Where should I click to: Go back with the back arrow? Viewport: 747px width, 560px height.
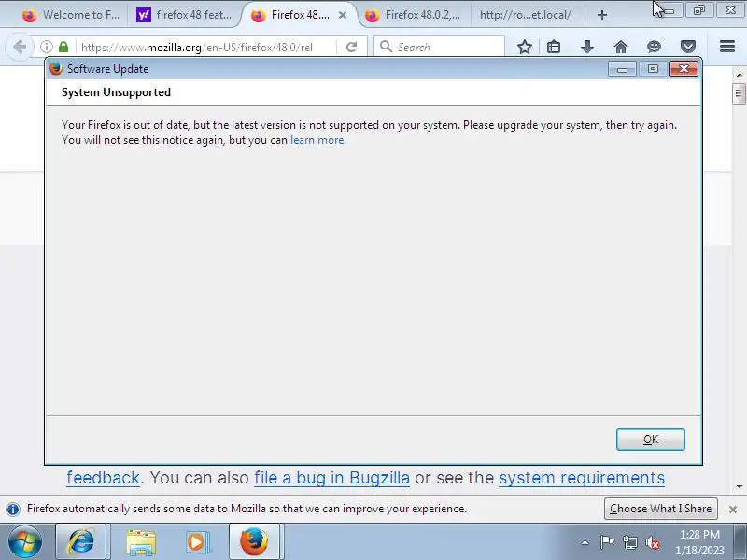(20, 47)
